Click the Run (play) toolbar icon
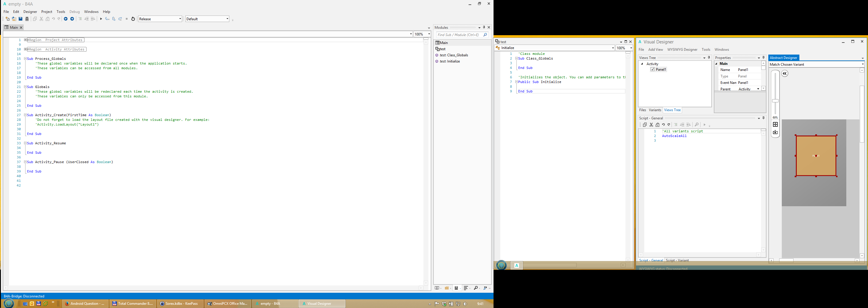868x308 pixels. [101, 19]
